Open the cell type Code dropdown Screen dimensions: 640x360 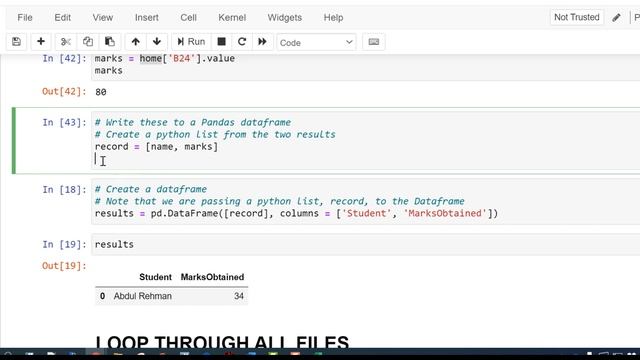316,42
